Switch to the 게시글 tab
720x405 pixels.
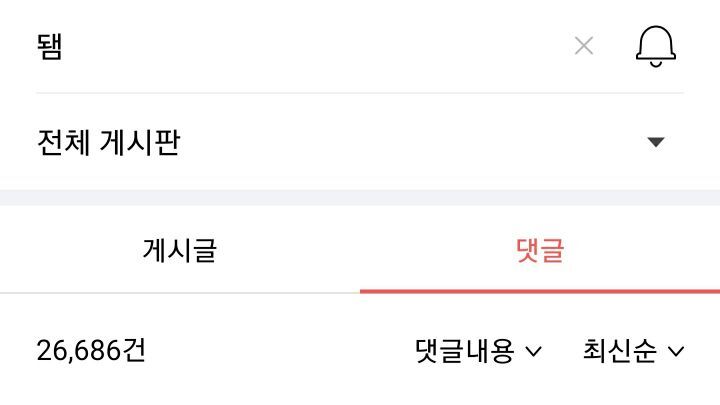pos(180,250)
